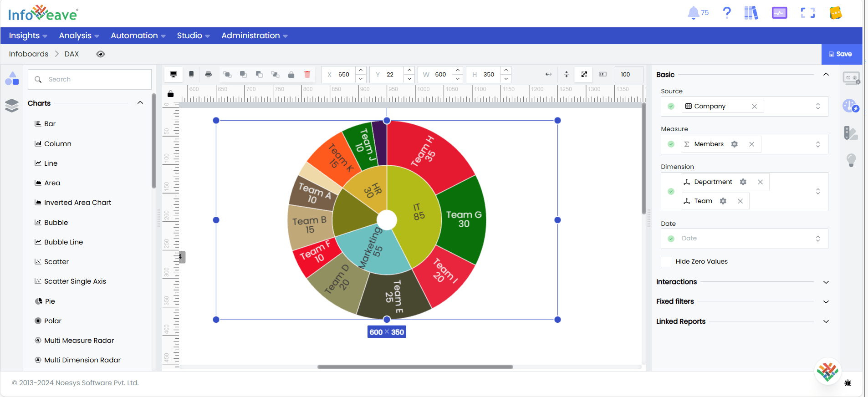Select the Multi Measure Radar chart
This screenshot has width=868, height=397.
point(75,341)
